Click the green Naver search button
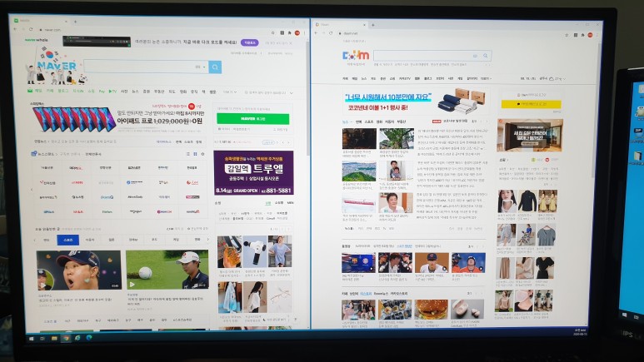This screenshot has width=644, height=362. 215,67
